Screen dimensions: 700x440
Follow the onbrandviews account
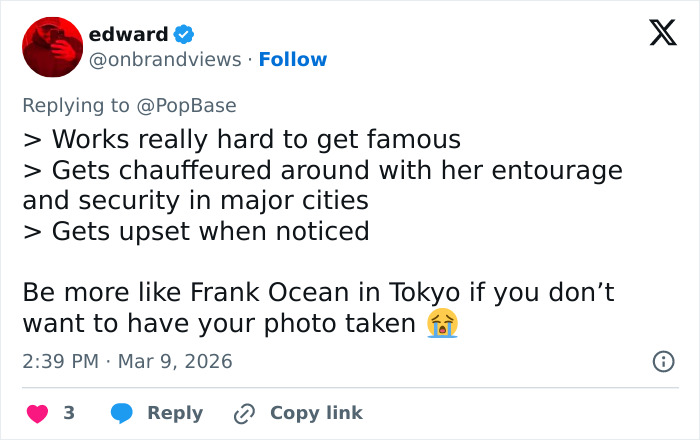coord(293,60)
